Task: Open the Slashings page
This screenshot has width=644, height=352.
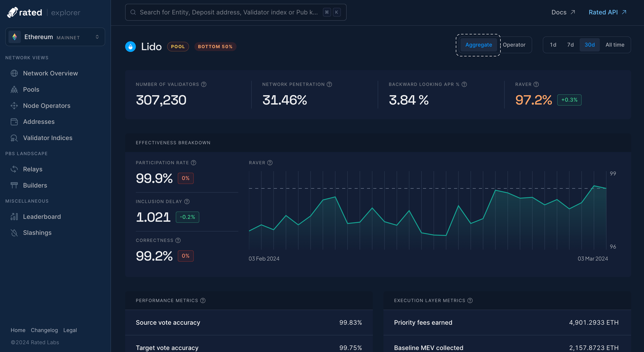Action: click(x=37, y=233)
